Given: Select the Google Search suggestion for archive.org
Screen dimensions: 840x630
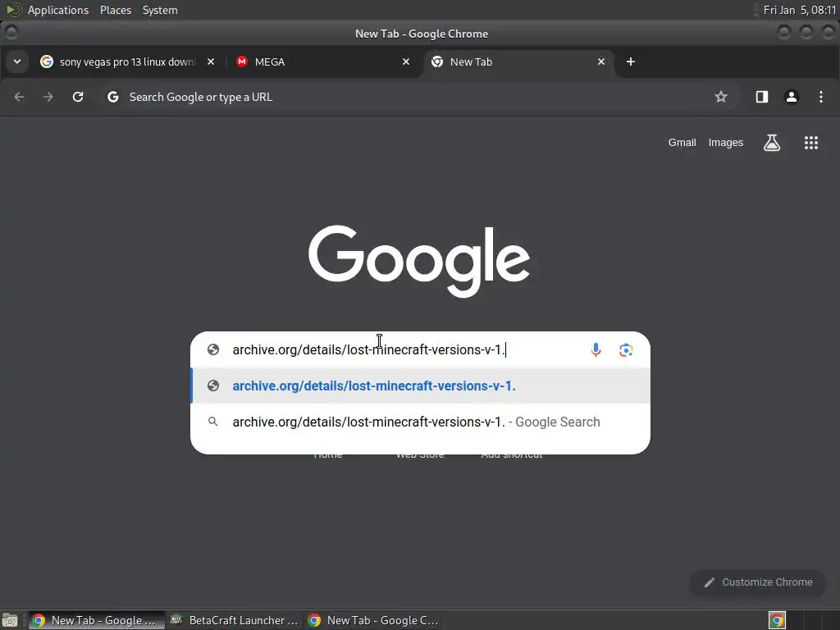Looking at the screenshot, I should 421,422.
